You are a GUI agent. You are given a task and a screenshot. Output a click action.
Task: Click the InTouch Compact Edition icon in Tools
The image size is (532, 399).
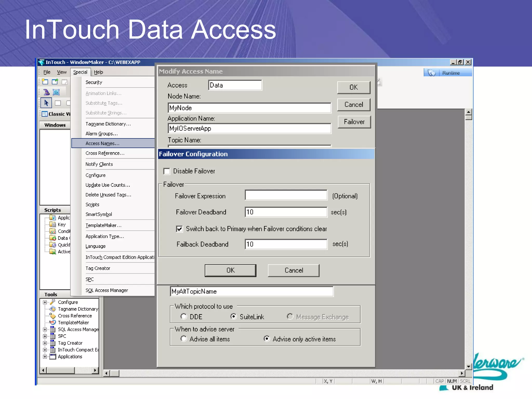52,350
